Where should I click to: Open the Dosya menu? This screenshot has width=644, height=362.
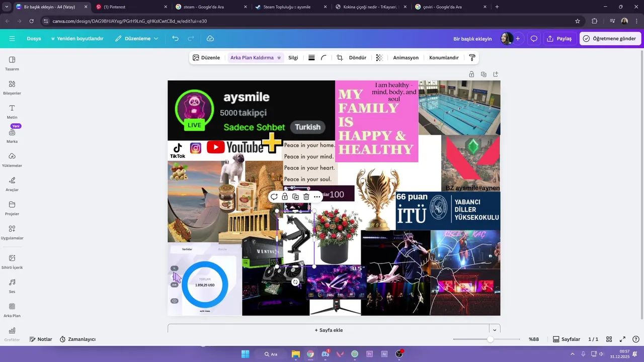34,39
